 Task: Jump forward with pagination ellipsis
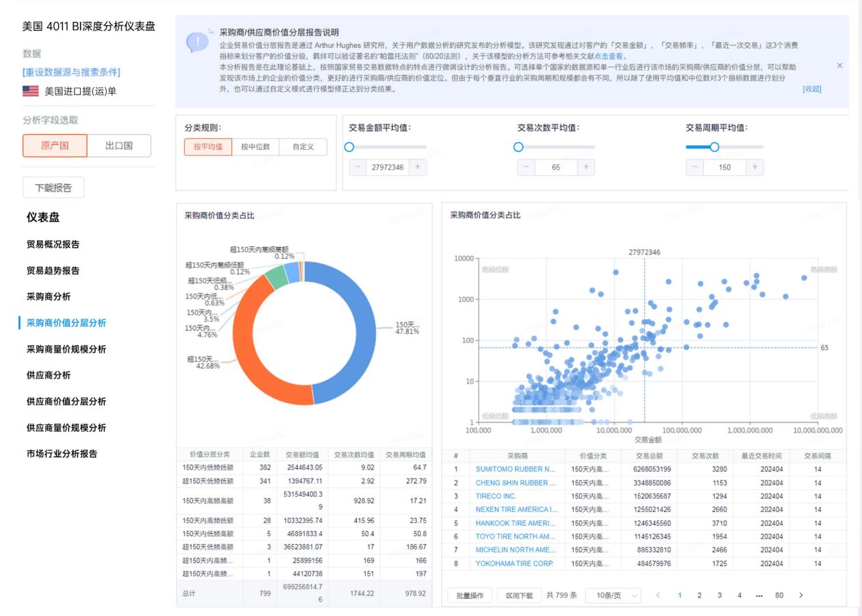(x=759, y=595)
